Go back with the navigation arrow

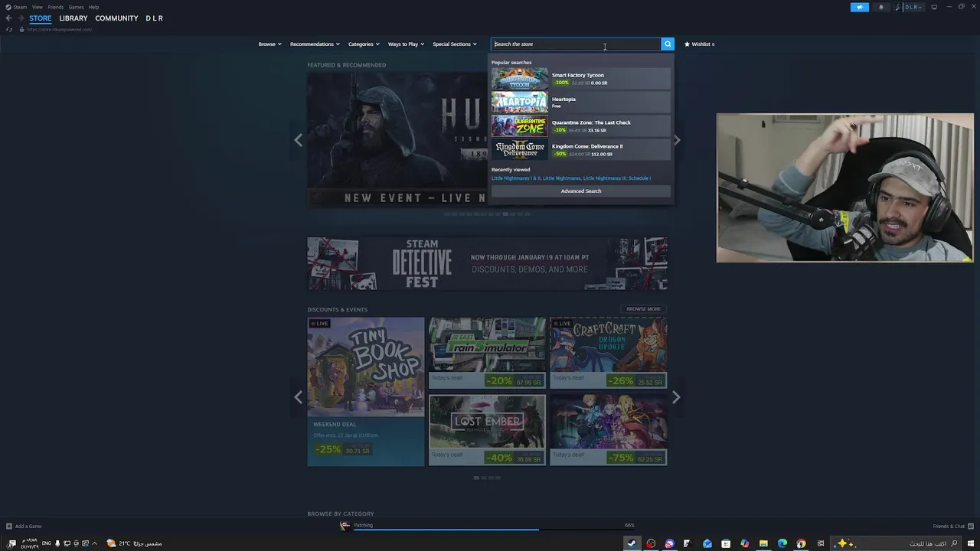tap(8, 18)
